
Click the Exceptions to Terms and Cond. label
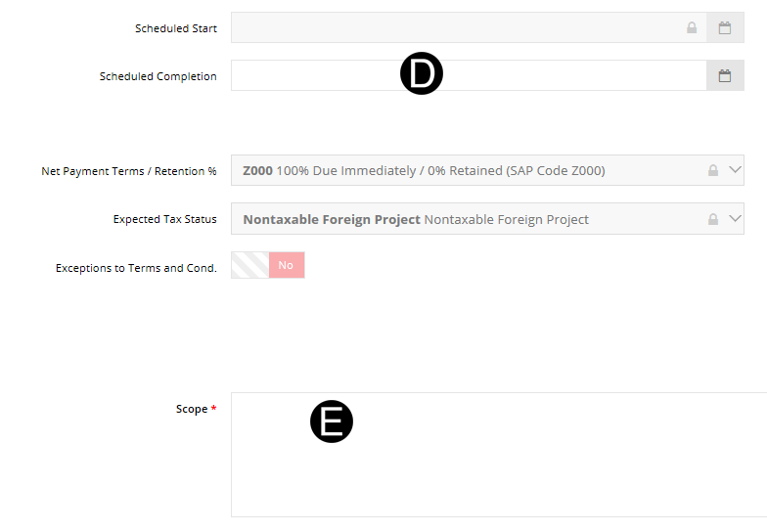click(136, 268)
